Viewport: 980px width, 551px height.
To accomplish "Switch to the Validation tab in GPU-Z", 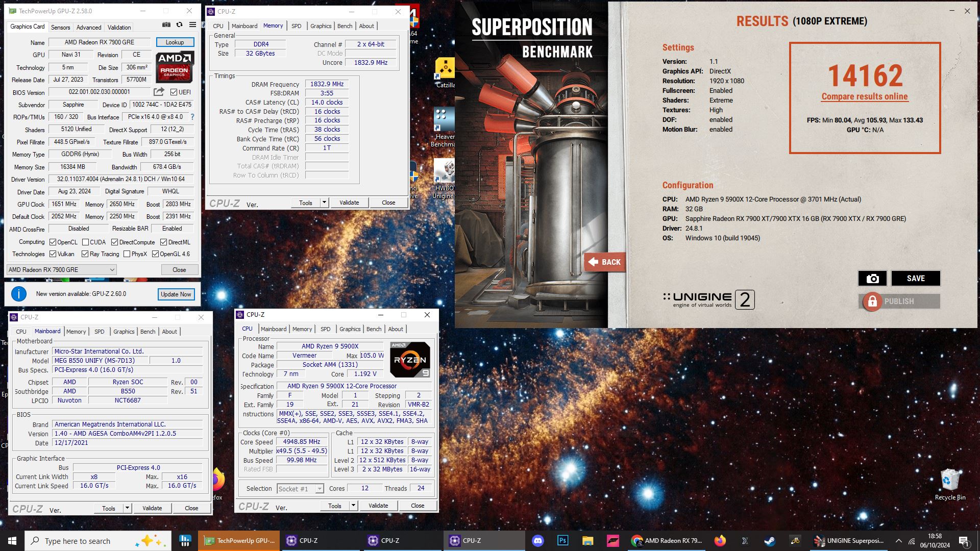I will [119, 27].
